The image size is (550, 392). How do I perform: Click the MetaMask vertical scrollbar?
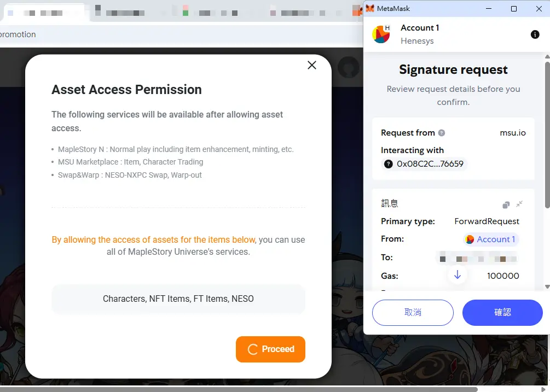coord(547,135)
